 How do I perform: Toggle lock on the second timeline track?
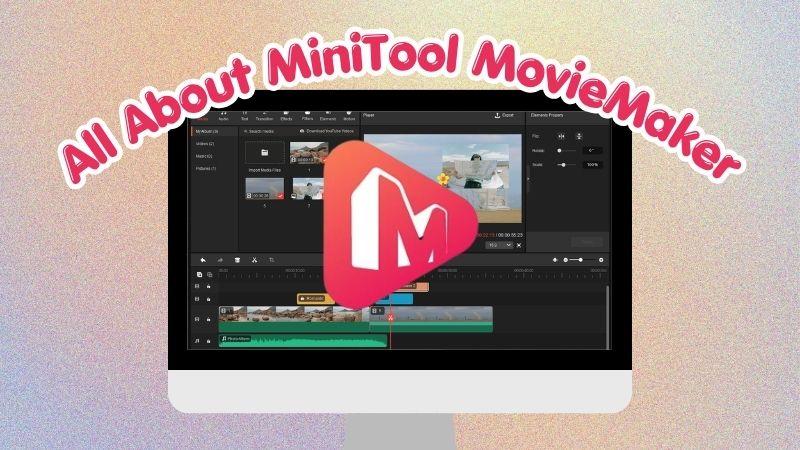pos(209,299)
